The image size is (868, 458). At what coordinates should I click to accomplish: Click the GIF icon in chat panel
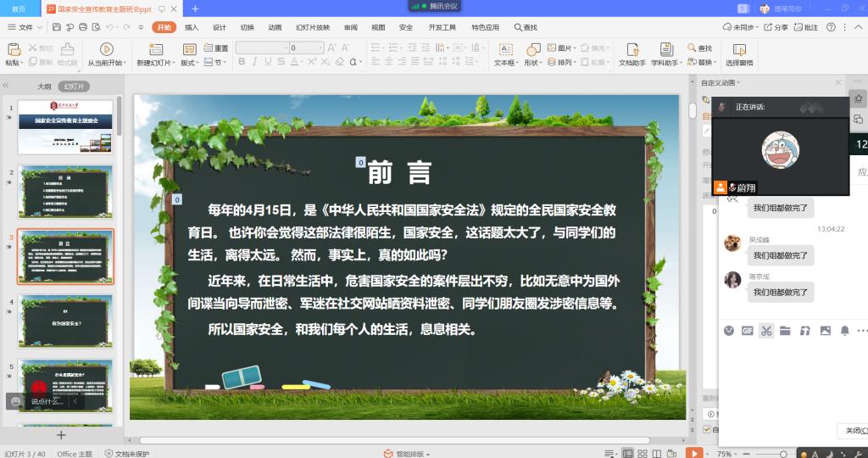pyautogui.click(x=748, y=331)
